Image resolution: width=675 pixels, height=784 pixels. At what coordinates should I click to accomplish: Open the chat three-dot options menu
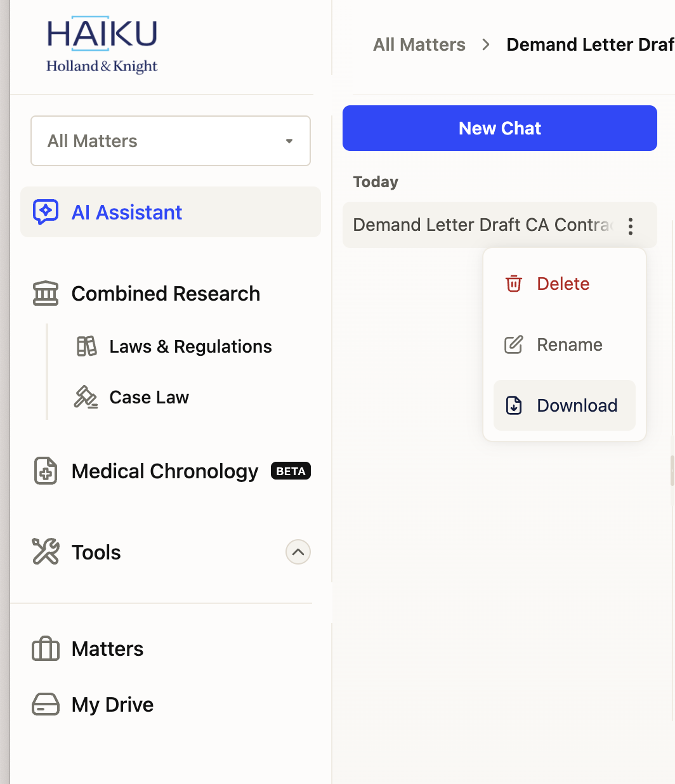pos(631,226)
